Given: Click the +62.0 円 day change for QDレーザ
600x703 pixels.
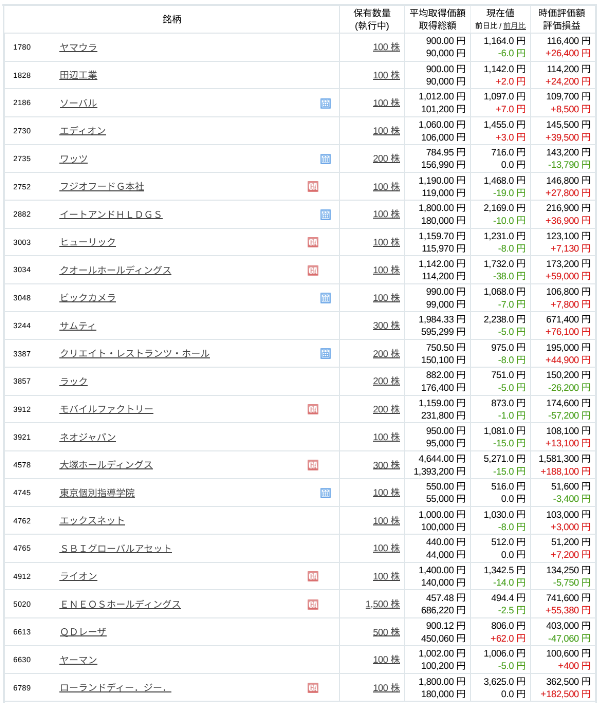Looking at the screenshot, I should (x=508, y=638).
